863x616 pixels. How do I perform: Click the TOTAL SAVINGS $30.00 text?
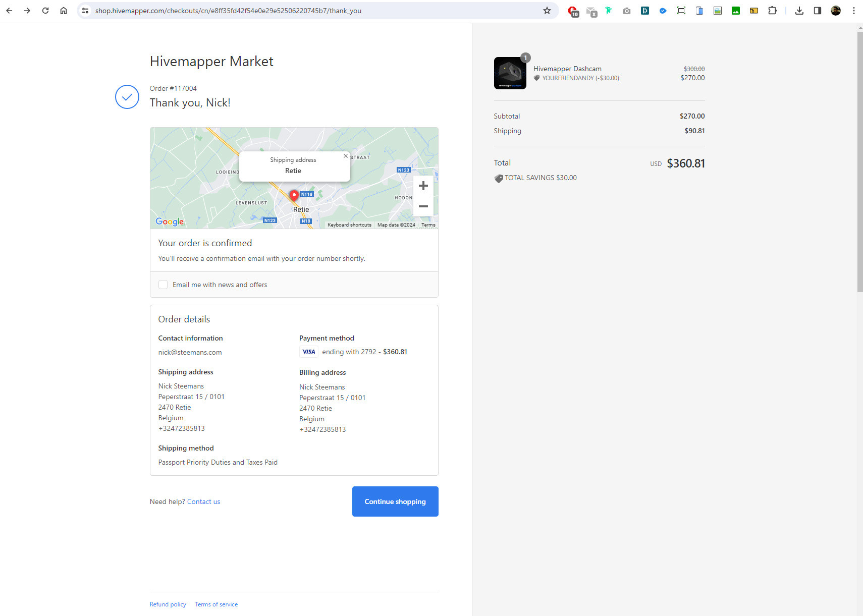[x=541, y=178]
